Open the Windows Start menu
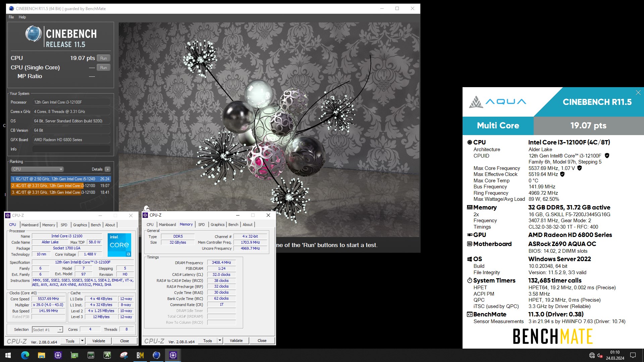 8,355
